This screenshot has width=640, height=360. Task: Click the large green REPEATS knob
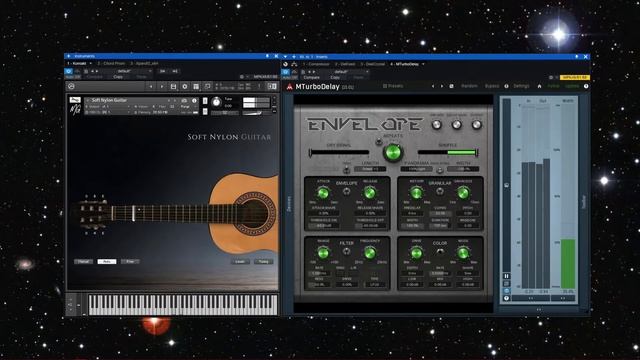tap(393, 152)
